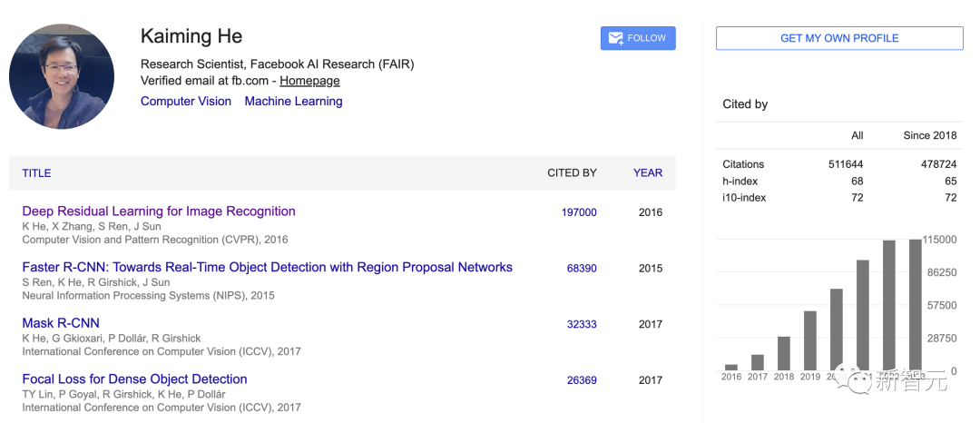
Task: Click Kaiming He's profile photo
Action: tap(62, 77)
